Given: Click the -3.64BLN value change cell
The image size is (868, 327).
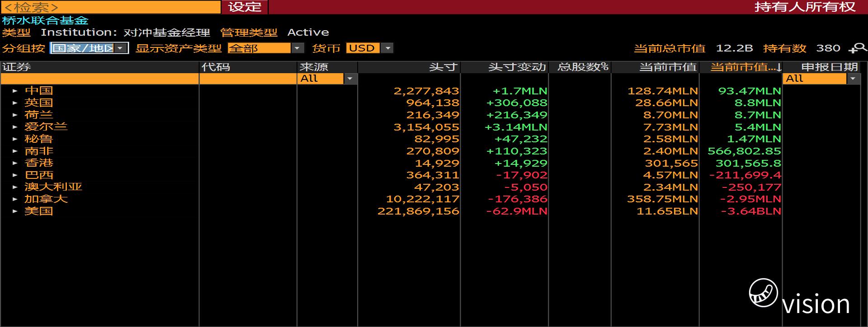Looking at the screenshot, I should [x=751, y=211].
